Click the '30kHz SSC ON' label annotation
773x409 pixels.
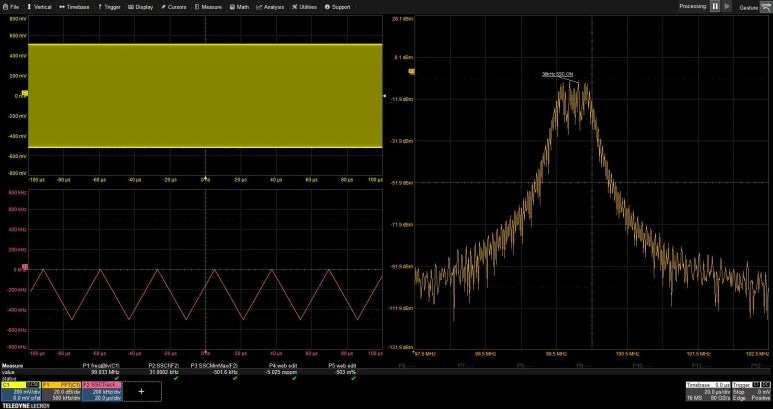tap(558, 74)
